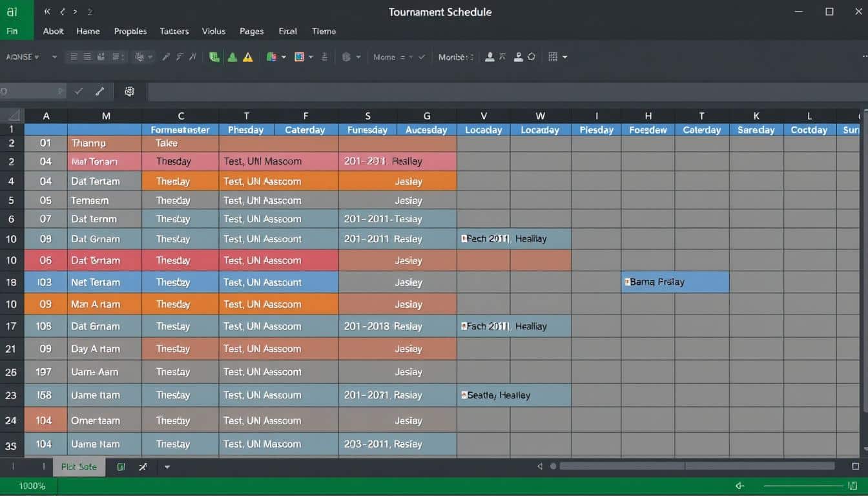The width and height of the screenshot is (868, 496).
Task: Click the toolbar checkmark after Mome
Action: pos(422,57)
